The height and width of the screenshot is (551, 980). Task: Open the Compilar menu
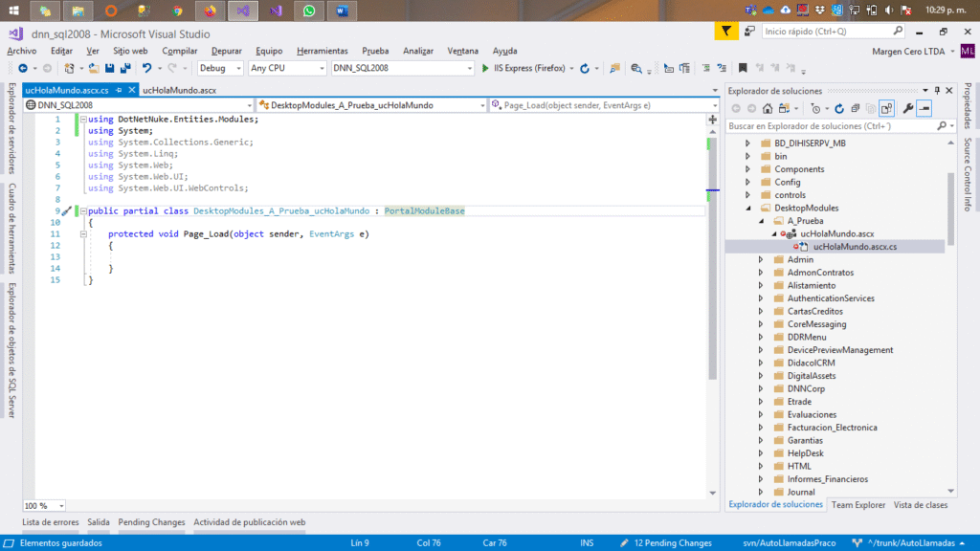(179, 51)
